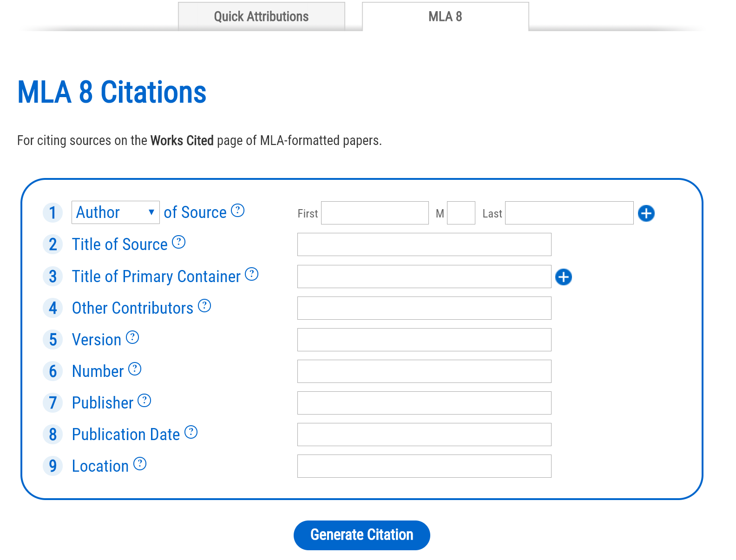Open help for Author of Source
736x560 pixels.
tap(238, 211)
